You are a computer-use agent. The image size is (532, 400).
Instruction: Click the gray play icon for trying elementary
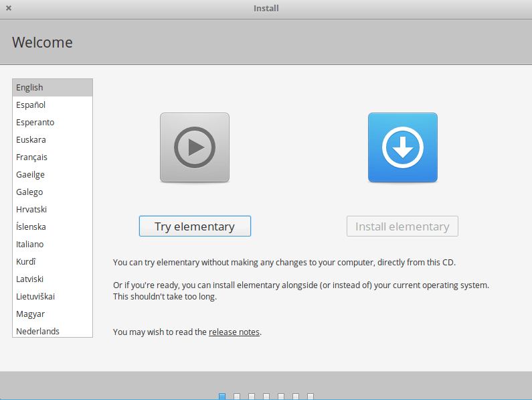tap(195, 147)
